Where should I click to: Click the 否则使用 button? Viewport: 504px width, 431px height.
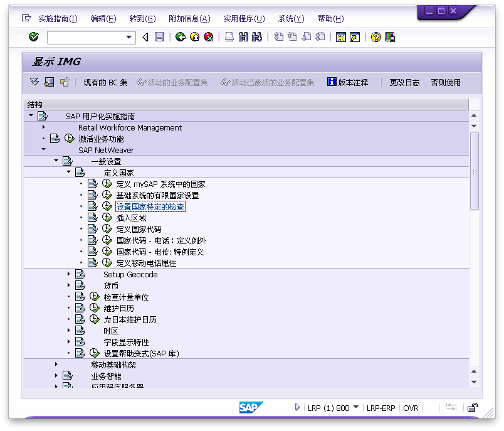[446, 83]
